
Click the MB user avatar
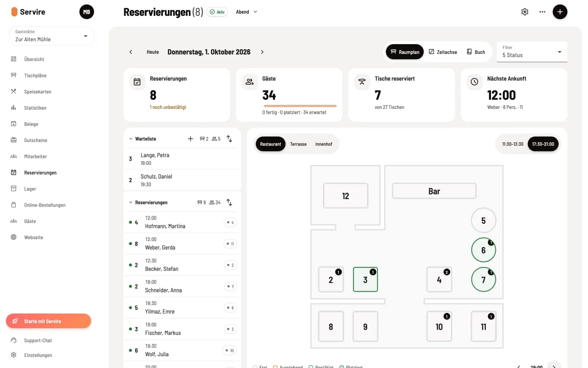point(87,12)
